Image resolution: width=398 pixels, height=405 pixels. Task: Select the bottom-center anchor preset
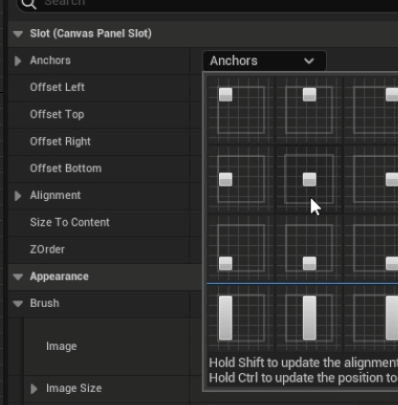(x=309, y=248)
